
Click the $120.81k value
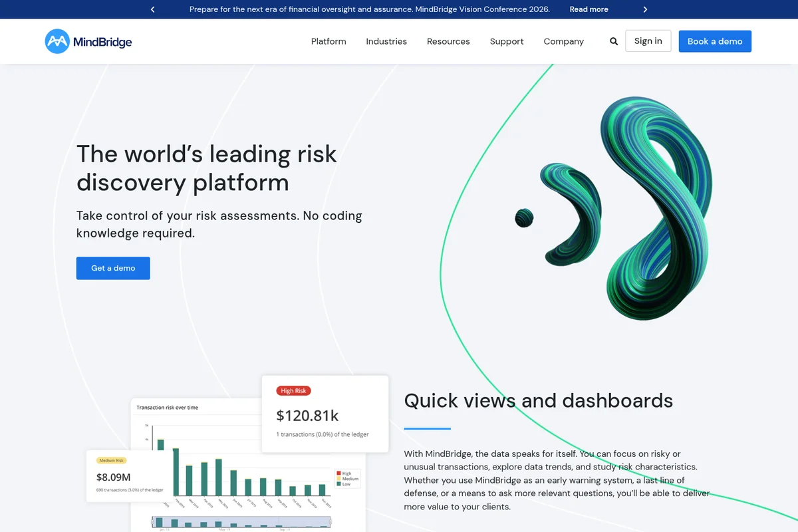click(307, 416)
